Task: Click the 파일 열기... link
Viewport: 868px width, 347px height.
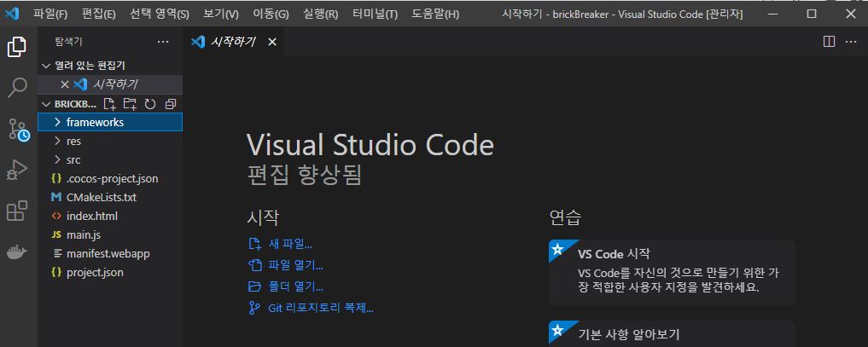Action: (x=295, y=265)
